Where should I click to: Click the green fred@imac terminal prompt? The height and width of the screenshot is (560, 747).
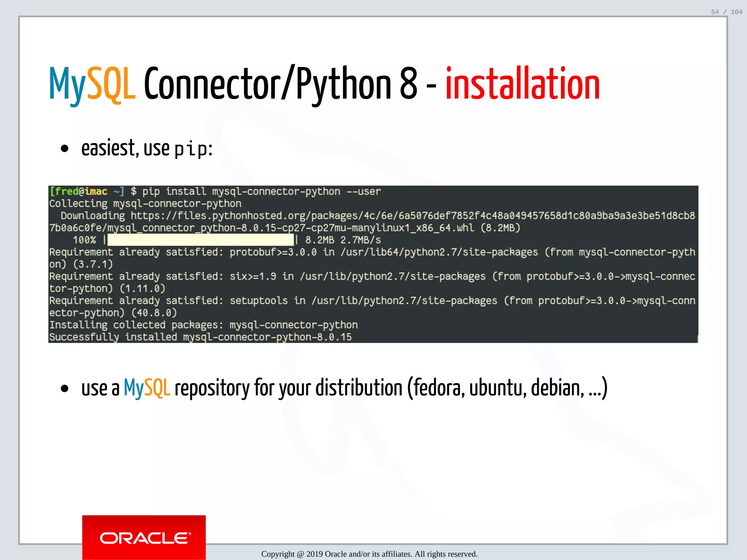(x=79, y=191)
